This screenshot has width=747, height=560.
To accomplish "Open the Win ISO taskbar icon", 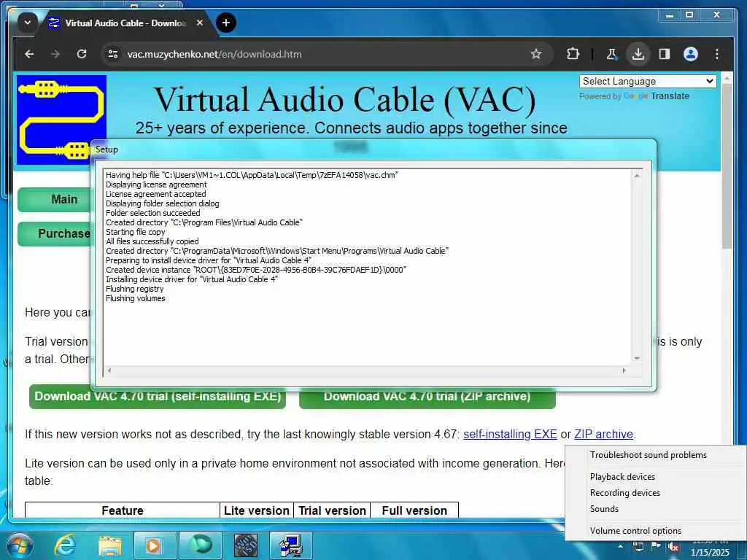I will click(246, 545).
